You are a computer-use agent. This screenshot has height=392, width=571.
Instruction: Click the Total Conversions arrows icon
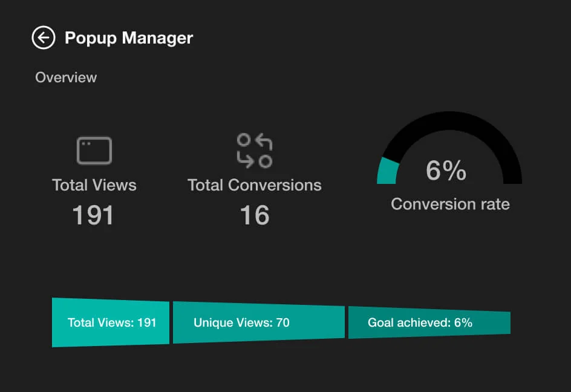[255, 151]
